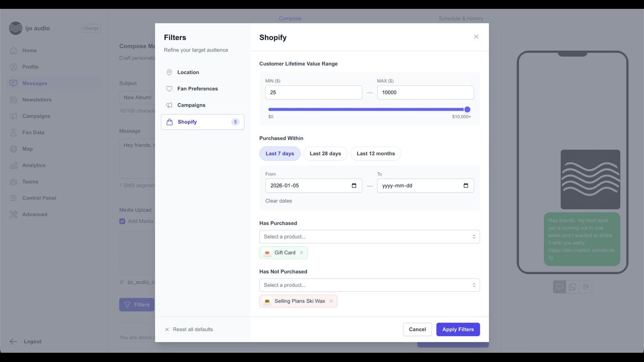The height and width of the screenshot is (362, 644).
Task: Click the Apply Filters button
Action: point(458,329)
